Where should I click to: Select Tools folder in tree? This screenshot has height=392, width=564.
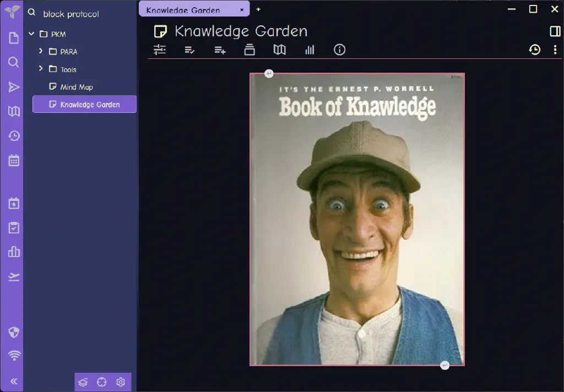tap(68, 69)
